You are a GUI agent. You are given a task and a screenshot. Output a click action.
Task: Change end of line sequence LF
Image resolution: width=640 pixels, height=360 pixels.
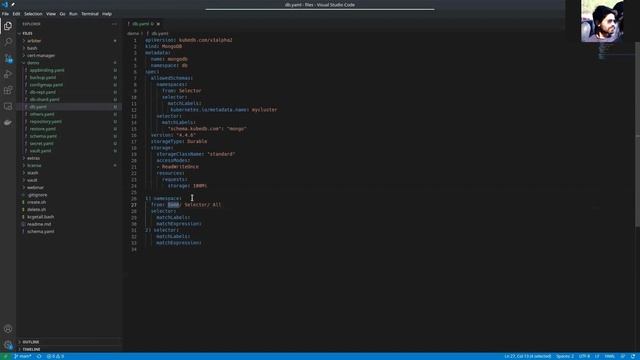597,356
